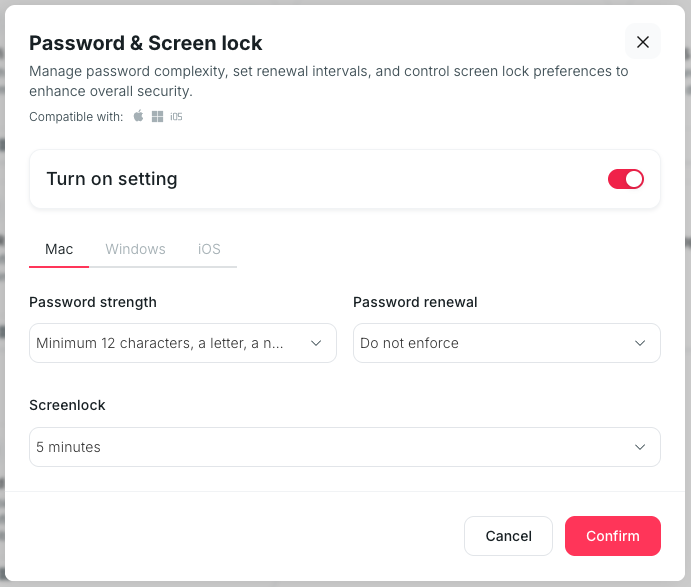Click the Password strength chevron arrow

pos(316,343)
